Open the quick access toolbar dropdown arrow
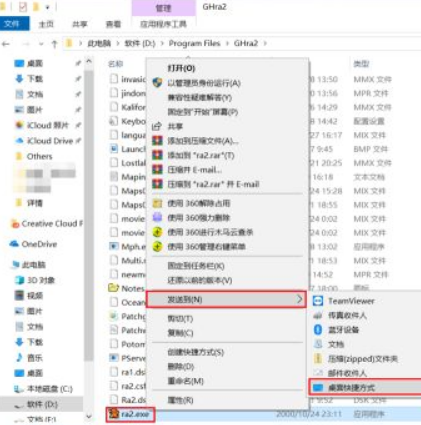This screenshot has width=421, height=425. (47, 7)
